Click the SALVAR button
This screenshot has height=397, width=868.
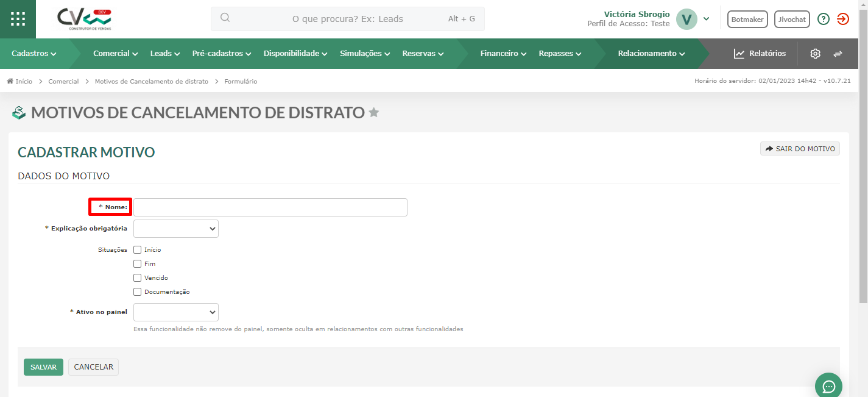point(43,367)
